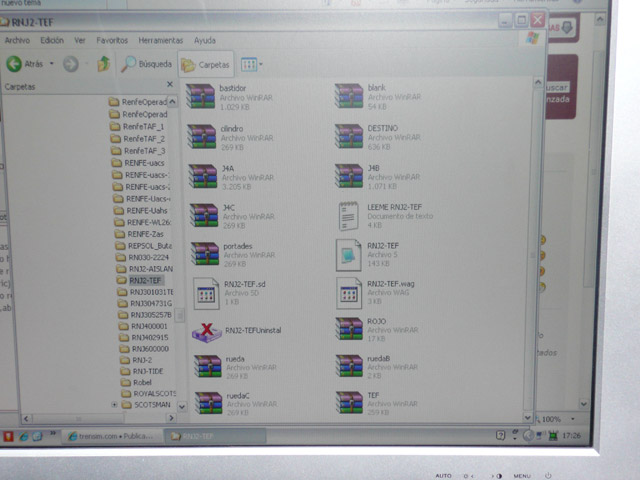640x480 pixels.
Task: Select the RENFE-Uahs folder in tree
Action: (x=147, y=210)
